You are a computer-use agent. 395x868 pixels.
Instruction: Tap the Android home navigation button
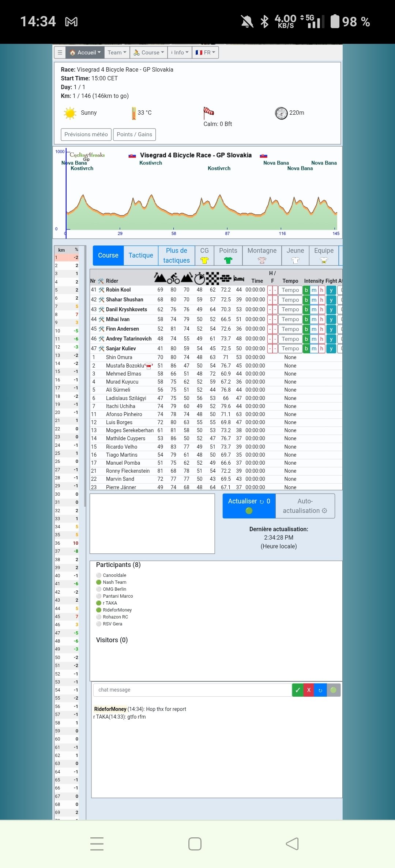[195, 844]
